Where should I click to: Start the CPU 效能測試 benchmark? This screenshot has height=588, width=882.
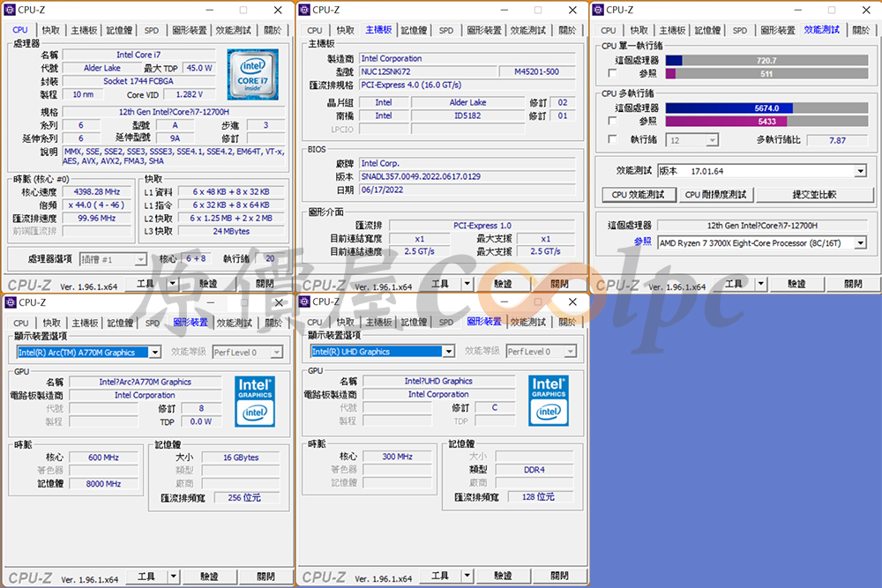tap(638, 195)
